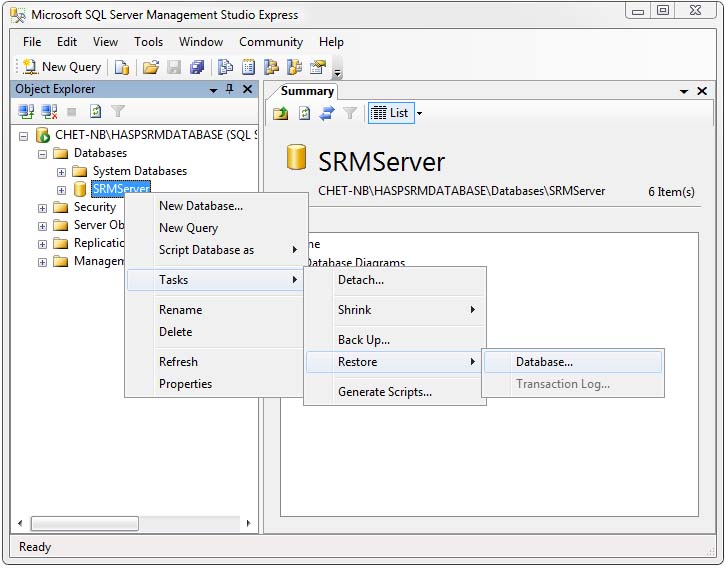Open the List view dropdown arrow
The height and width of the screenshot is (568, 725).
[419, 113]
